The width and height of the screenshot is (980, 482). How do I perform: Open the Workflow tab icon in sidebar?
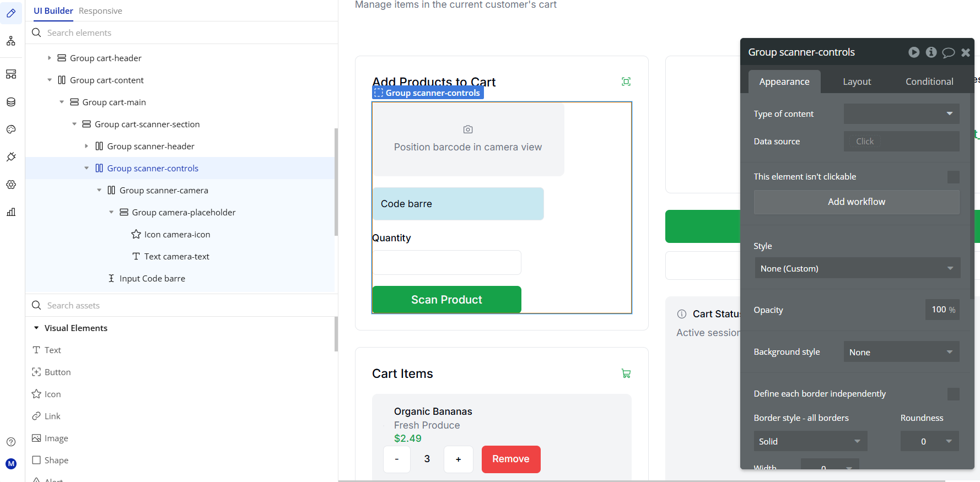pyautogui.click(x=11, y=41)
